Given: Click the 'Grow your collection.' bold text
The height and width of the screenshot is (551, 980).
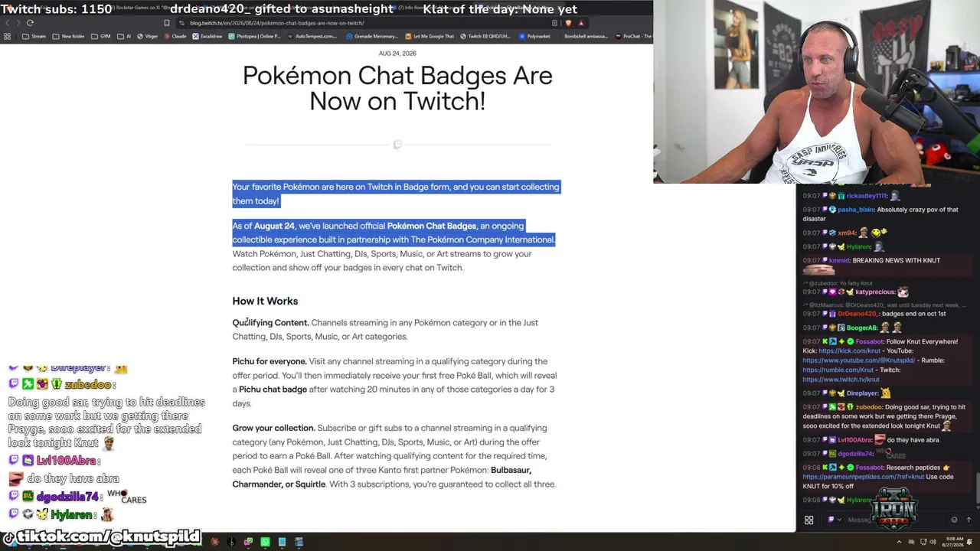Looking at the screenshot, I should 273,428.
